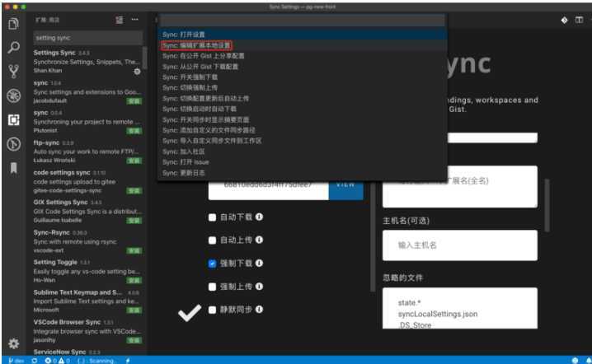The image size is (592, 364).
Task: Open the feedback smiley in status bar
Action: tap(575, 361)
